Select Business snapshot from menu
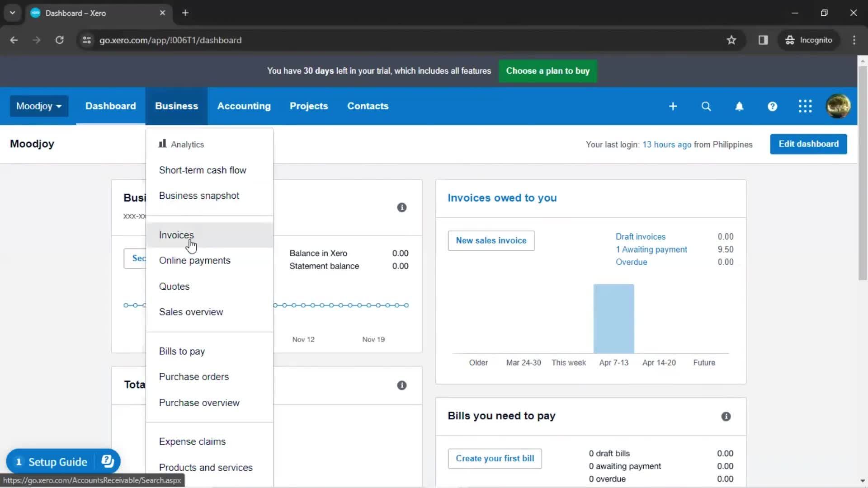 click(209, 196)
